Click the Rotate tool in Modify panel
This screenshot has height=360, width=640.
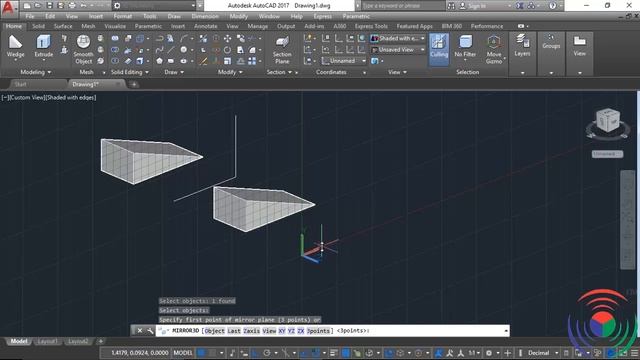pyautogui.click(x=227, y=50)
